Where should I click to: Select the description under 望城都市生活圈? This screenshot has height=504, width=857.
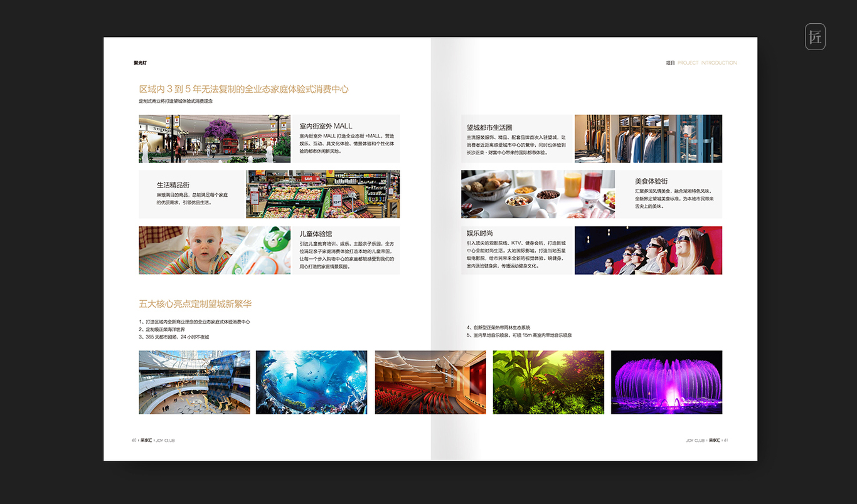point(516,145)
